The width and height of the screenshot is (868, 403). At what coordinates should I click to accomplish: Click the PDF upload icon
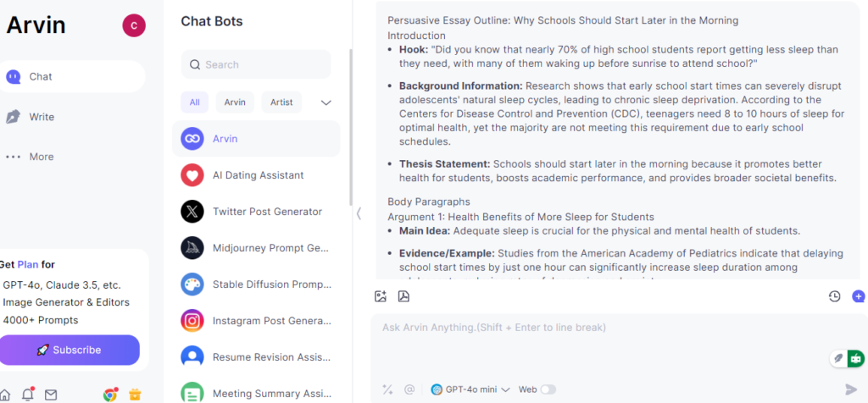pos(403,296)
